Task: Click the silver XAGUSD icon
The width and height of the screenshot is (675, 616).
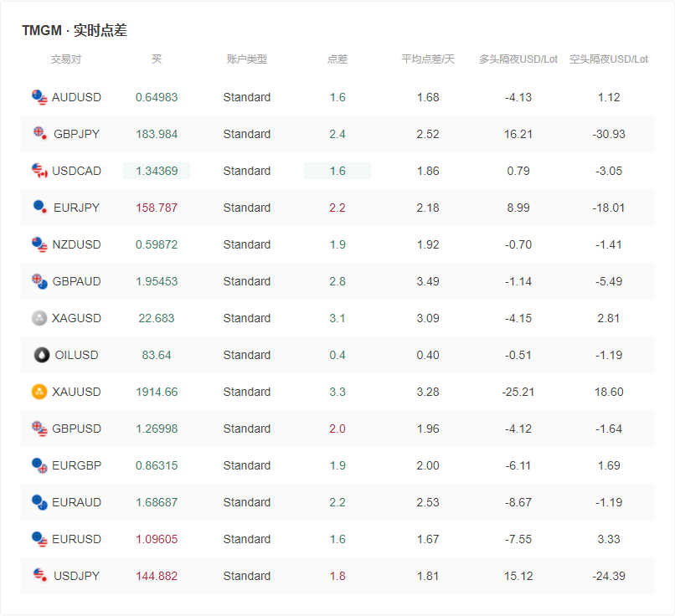Action: 39,318
